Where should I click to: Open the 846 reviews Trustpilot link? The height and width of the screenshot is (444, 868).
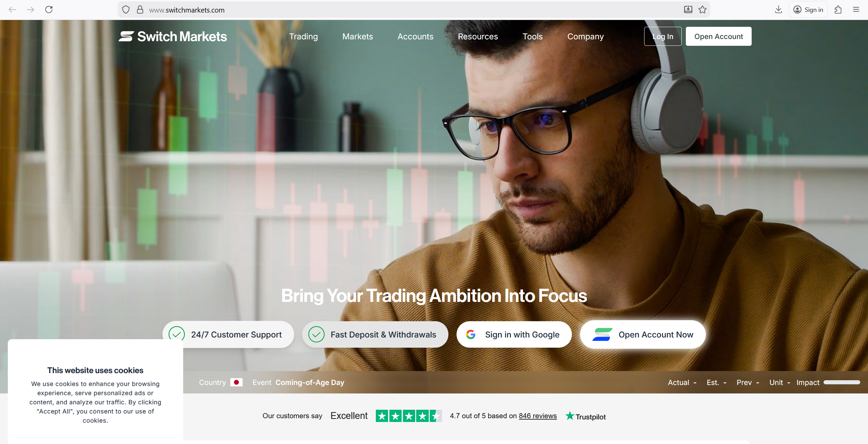pos(538,416)
